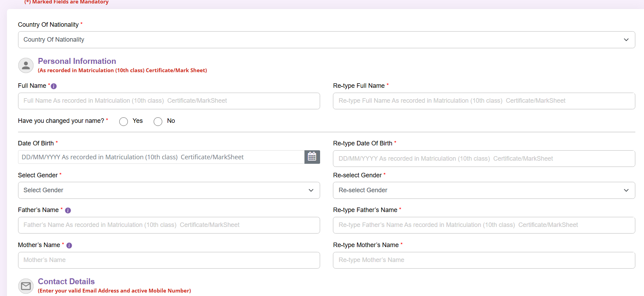Click the Re-type Full Name field
644x296 pixels.
(484, 101)
